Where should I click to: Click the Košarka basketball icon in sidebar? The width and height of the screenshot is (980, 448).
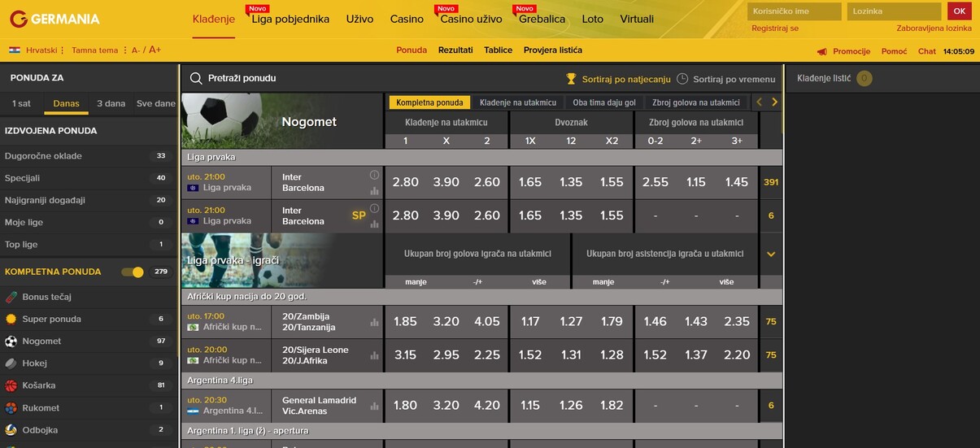pos(11,385)
